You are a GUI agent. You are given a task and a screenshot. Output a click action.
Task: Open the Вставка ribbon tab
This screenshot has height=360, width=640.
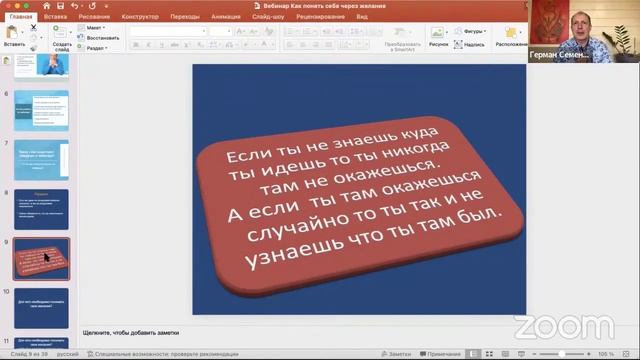tap(55, 17)
